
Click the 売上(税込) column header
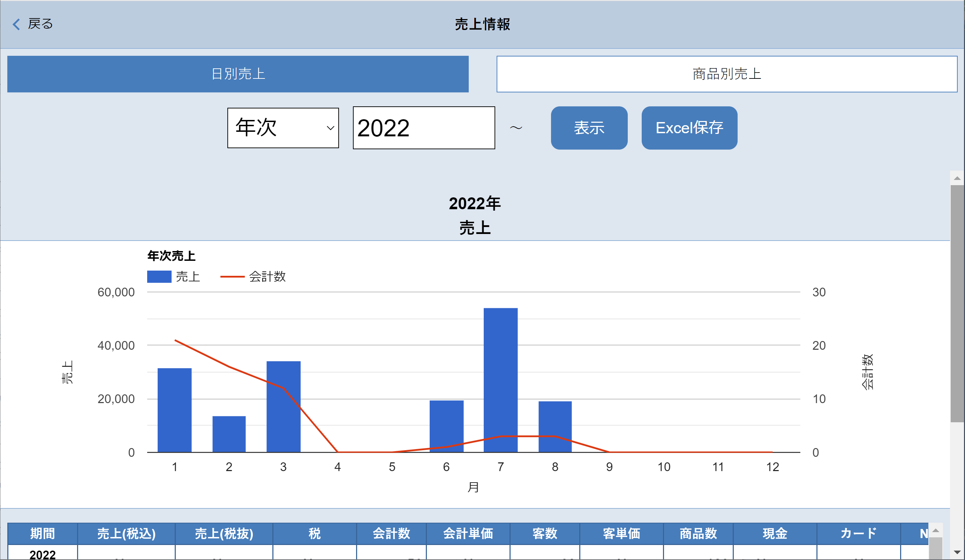pyautogui.click(x=126, y=533)
